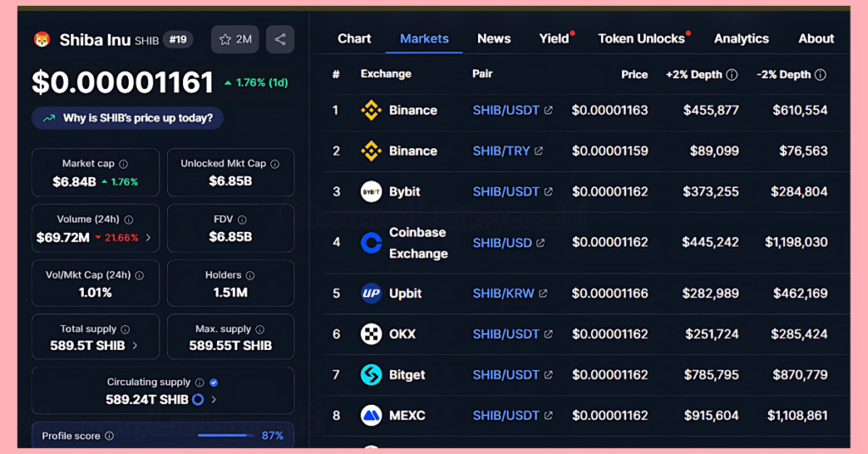Image resolution: width=868 pixels, height=454 pixels.
Task: Sort by the Pair column header
Action: coord(482,74)
